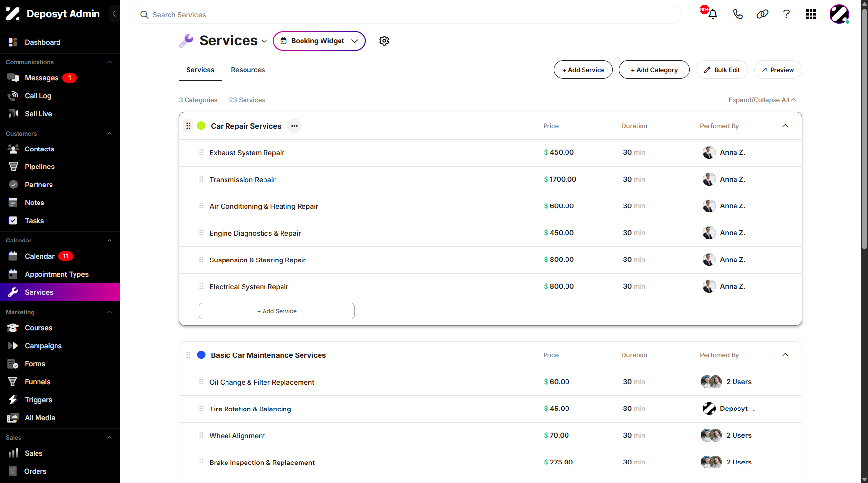
Task: Open the link chain icon in header
Action: (762, 14)
